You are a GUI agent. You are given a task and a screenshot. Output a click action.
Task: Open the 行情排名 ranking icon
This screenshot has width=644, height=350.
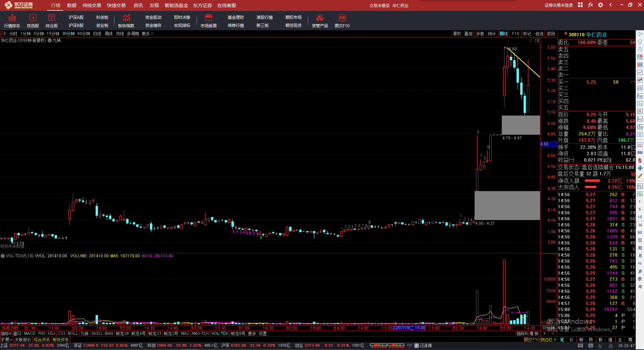click(12, 21)
